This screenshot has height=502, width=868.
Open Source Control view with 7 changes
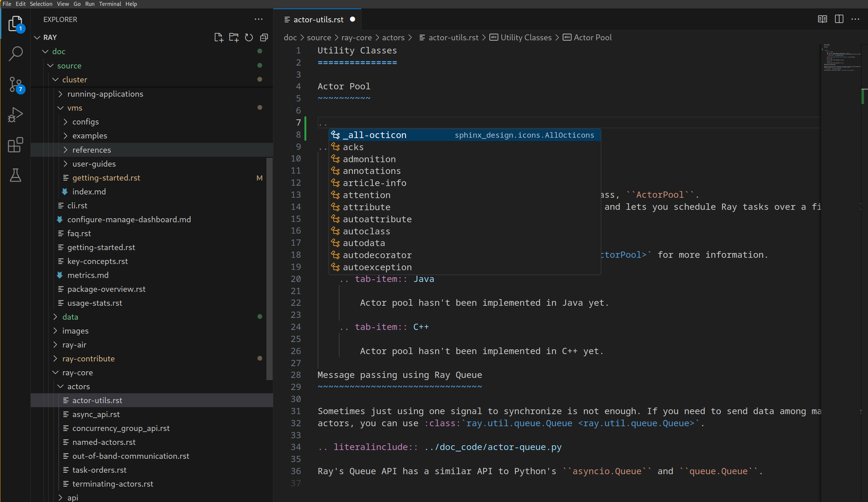(x=15, y=85)
